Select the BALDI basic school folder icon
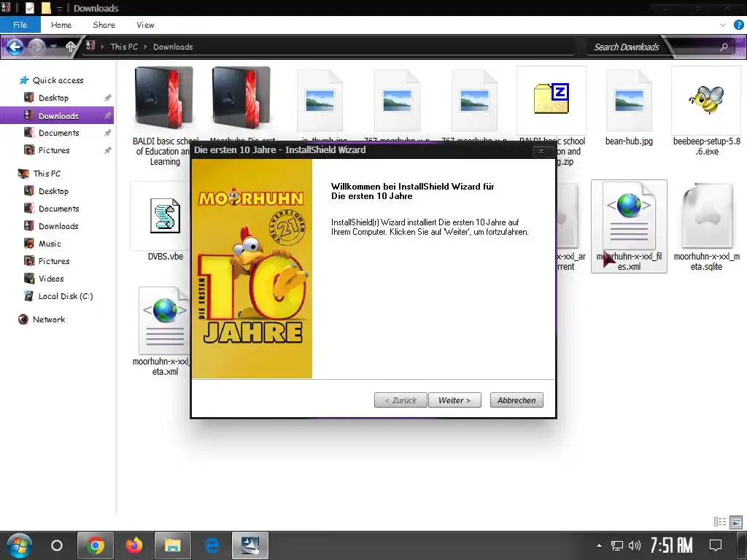 click(x=163, y=98)
